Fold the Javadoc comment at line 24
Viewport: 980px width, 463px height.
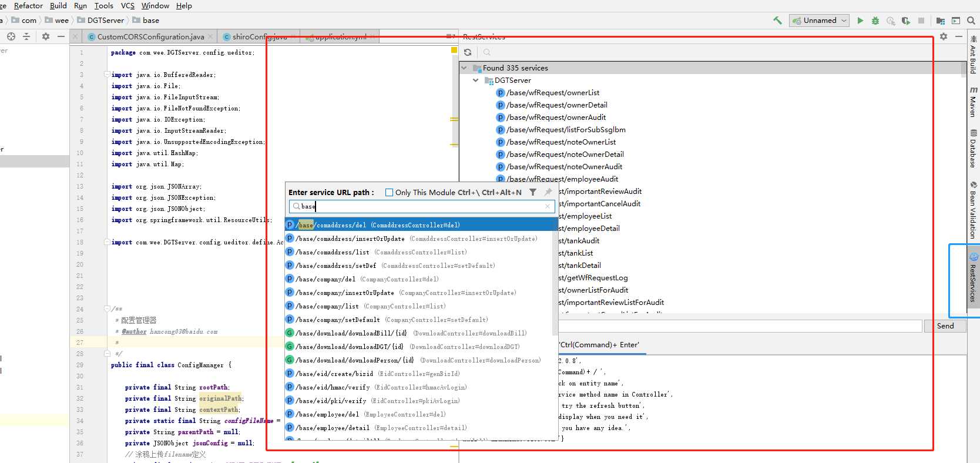tap(106, 308)
